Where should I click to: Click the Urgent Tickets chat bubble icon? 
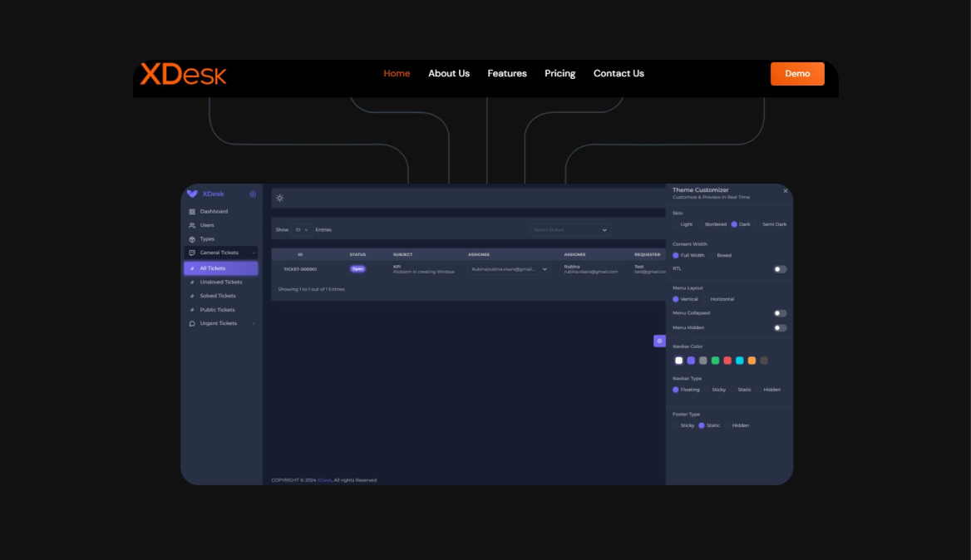[192, 323]
